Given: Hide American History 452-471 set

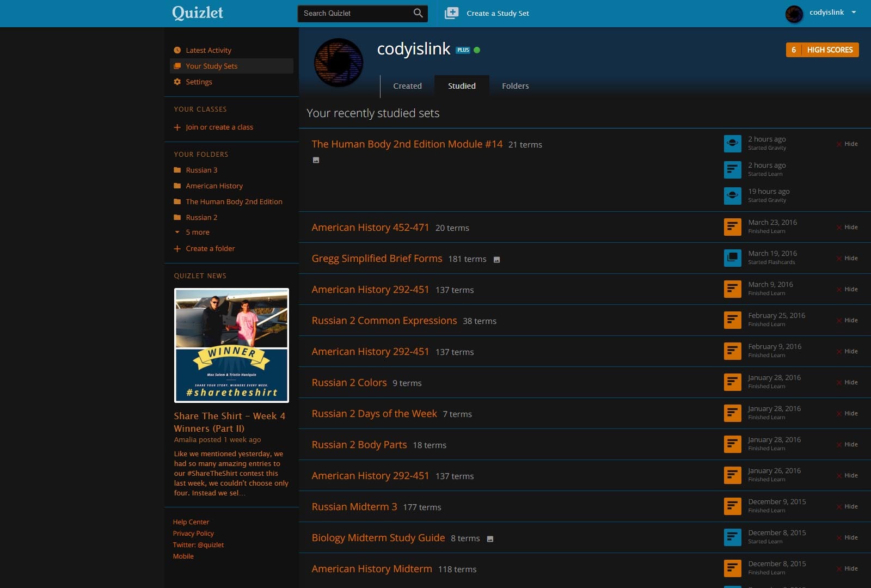Looking at the screenshot, I should pos(847,227).
